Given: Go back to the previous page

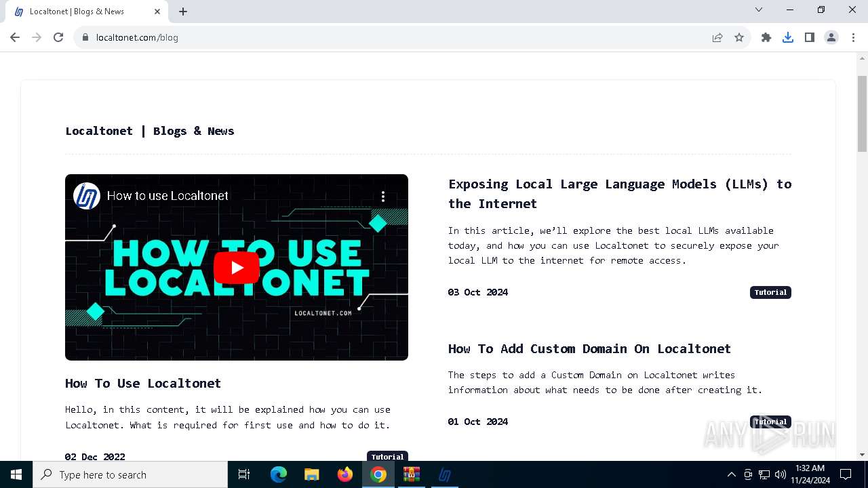Looking at the screenshot, I should (x=15, y=37).
